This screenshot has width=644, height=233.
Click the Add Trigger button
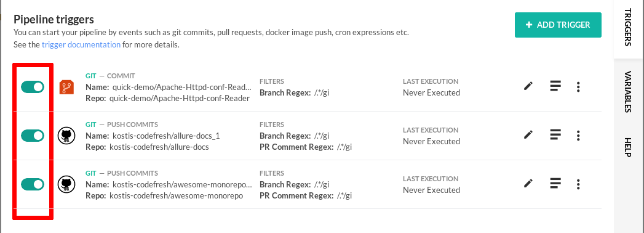tap(558, 25)
